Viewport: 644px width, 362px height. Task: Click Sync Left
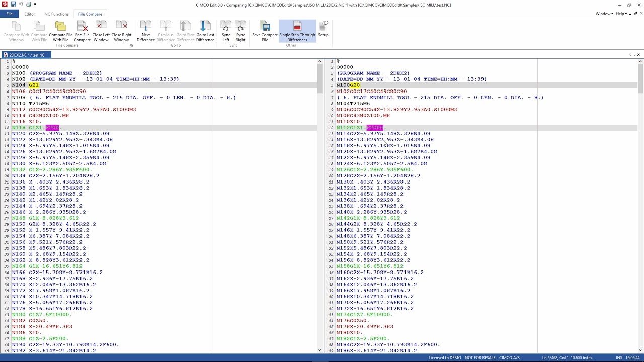(226, 31)
